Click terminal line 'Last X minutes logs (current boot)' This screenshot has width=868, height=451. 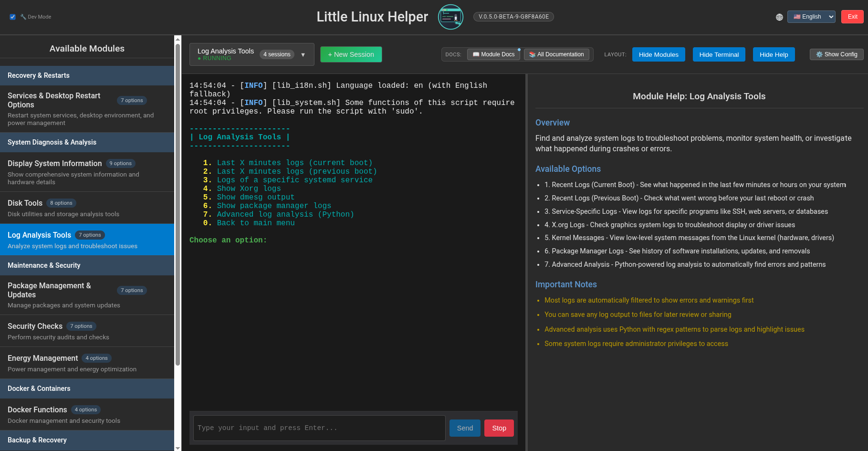click(294, 163)
